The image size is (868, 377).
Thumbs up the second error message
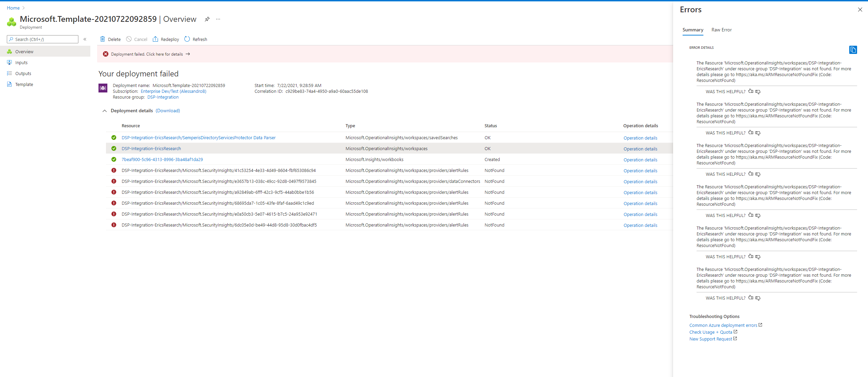pyautogui.click(x=751, y=133)
